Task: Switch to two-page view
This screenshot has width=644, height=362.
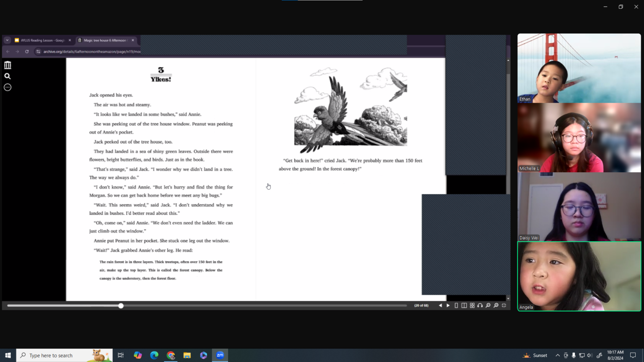Action: (464, 305)
